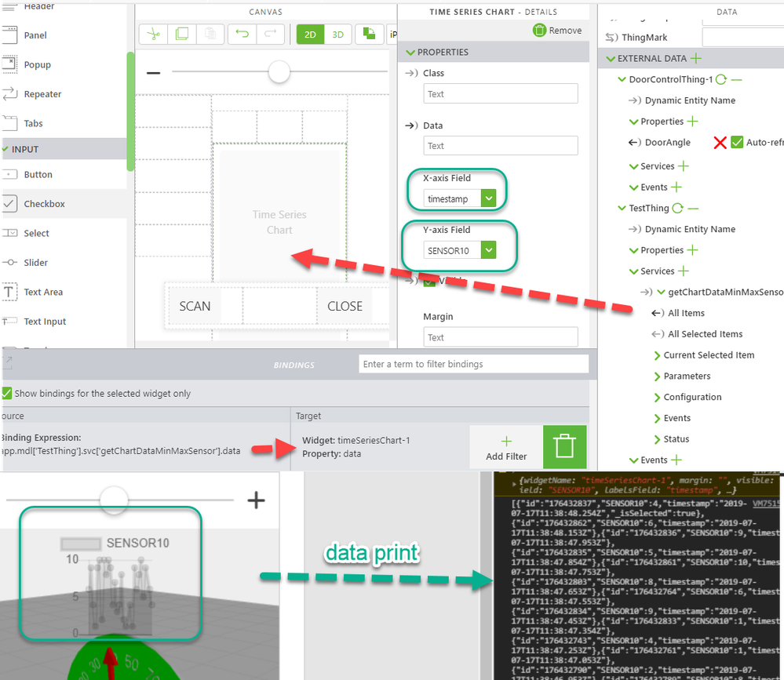Open the Y-axis Field SENSOR10 dropdown
The height and width of the screenshot is (680, 784).
[488, 250]
